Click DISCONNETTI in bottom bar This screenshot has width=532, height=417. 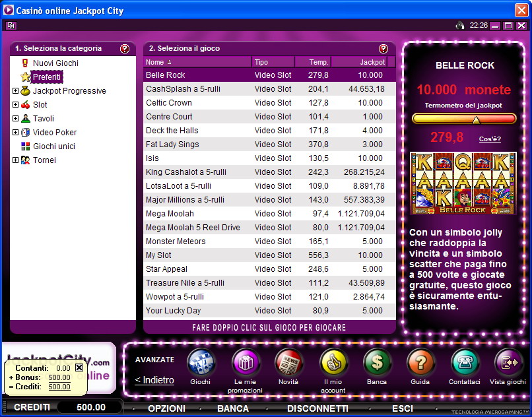318,408
